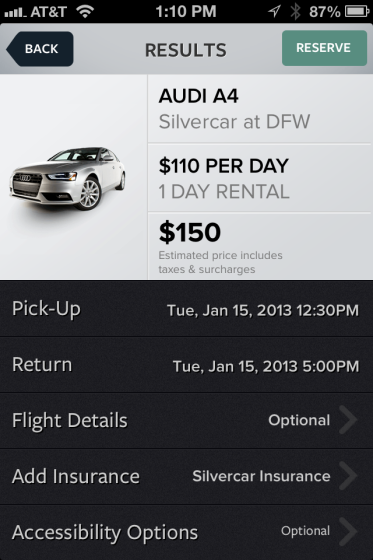Screen dimensions: 373x560
Task: Tap the BACK button
Action: pyautogui.click(x=40, y=49)
